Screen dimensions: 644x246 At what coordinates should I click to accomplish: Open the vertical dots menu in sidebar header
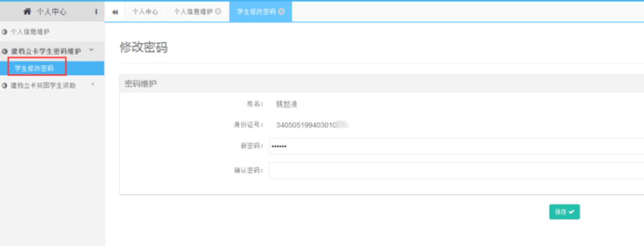(x=96, y=11)
